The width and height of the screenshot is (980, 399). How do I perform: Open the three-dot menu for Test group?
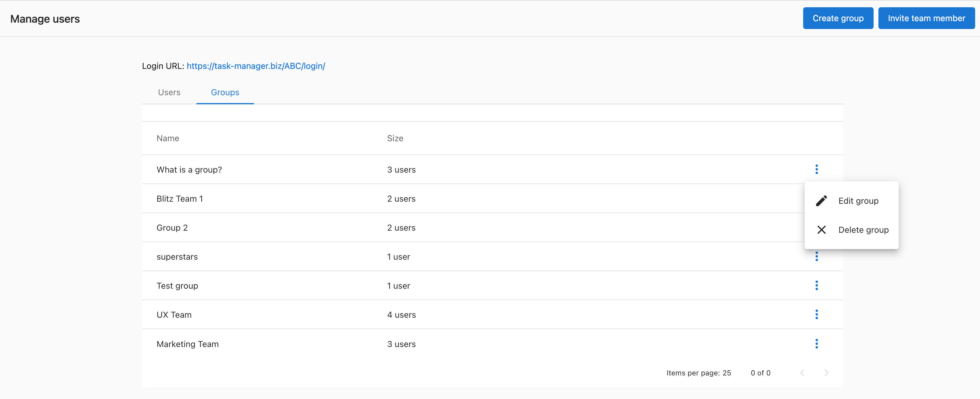[816, 285]
